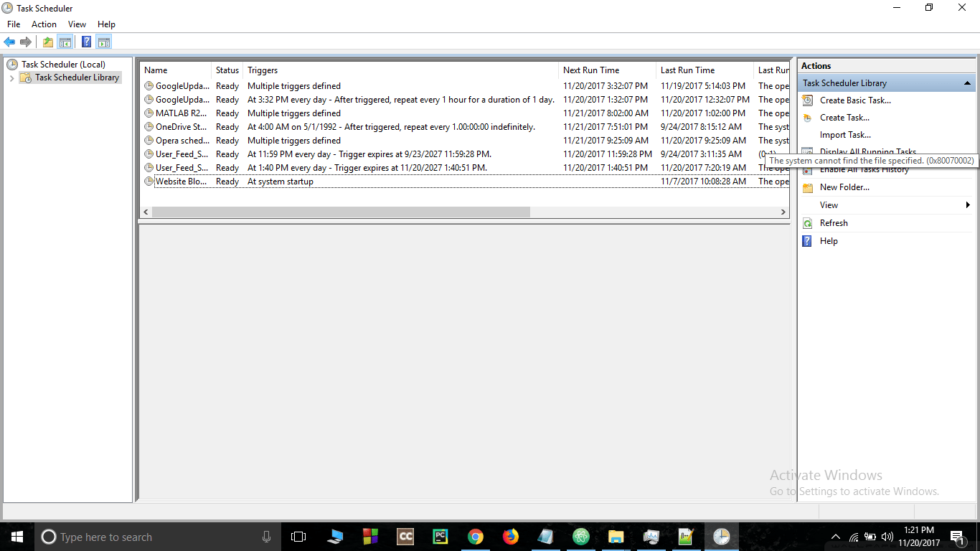The image size is (980, 551).
Task: Open the Action menu
Action: click(x=44, y=24)
